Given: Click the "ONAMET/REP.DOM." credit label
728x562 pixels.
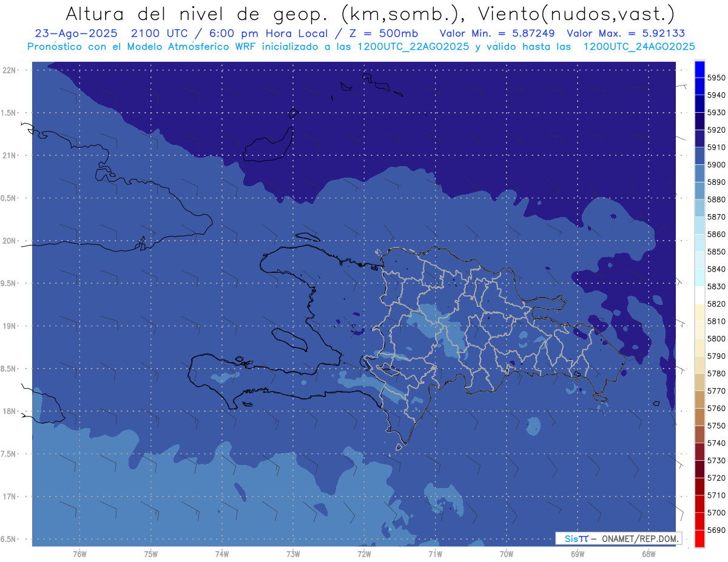Looking at the screenshot, I should pyautogui.click(x=641, y=538).
